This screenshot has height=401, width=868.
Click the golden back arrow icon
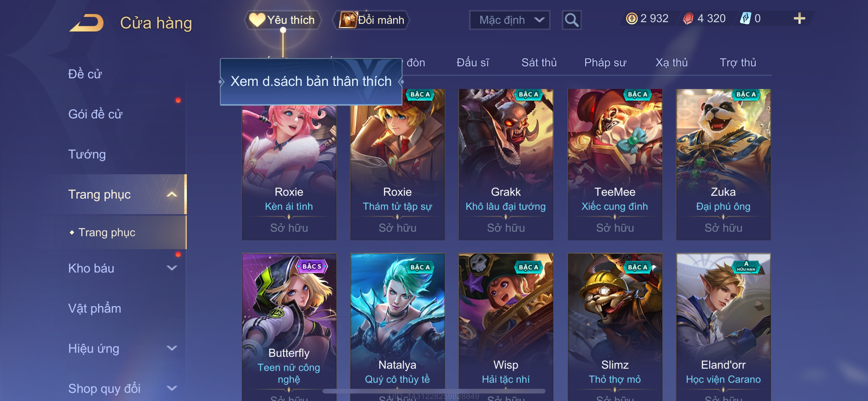pos(87,22)
